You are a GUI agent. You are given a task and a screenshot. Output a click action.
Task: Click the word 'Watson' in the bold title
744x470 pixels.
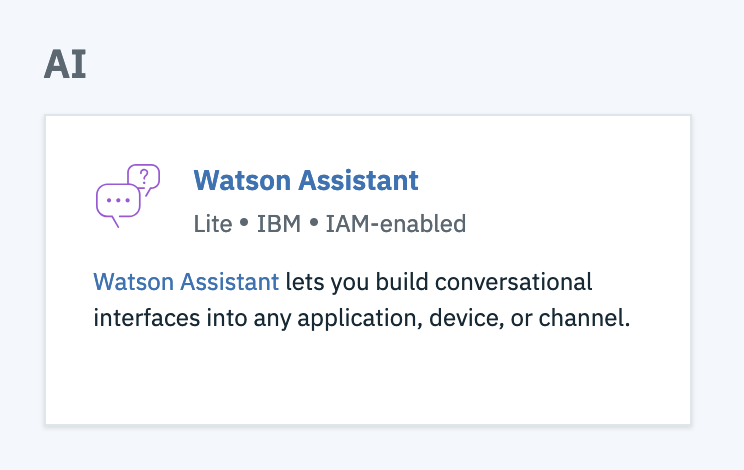point(242,180)
